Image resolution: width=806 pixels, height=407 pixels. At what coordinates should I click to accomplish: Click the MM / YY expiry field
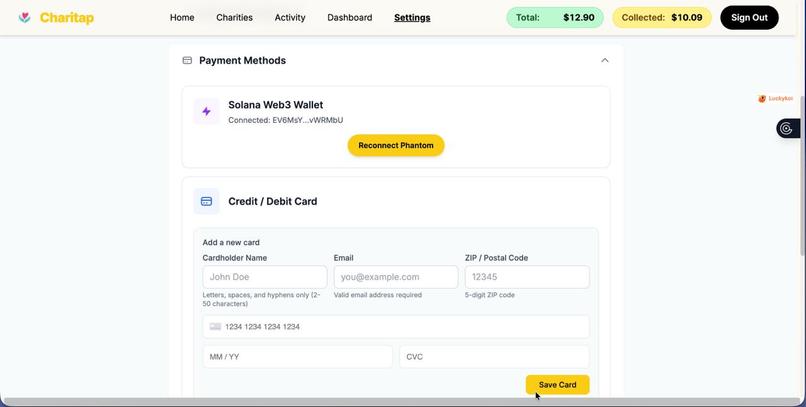[x=298, y=357]
